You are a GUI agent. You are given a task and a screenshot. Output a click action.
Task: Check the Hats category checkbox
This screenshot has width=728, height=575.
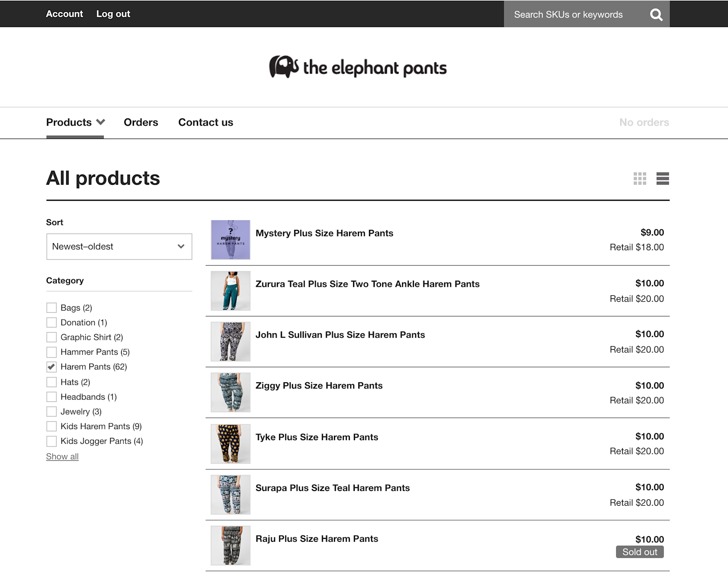[x=52, y=382]
